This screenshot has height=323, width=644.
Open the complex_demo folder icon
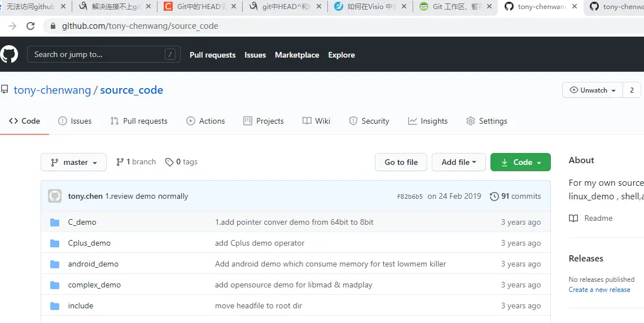click(x=55, y=285)
